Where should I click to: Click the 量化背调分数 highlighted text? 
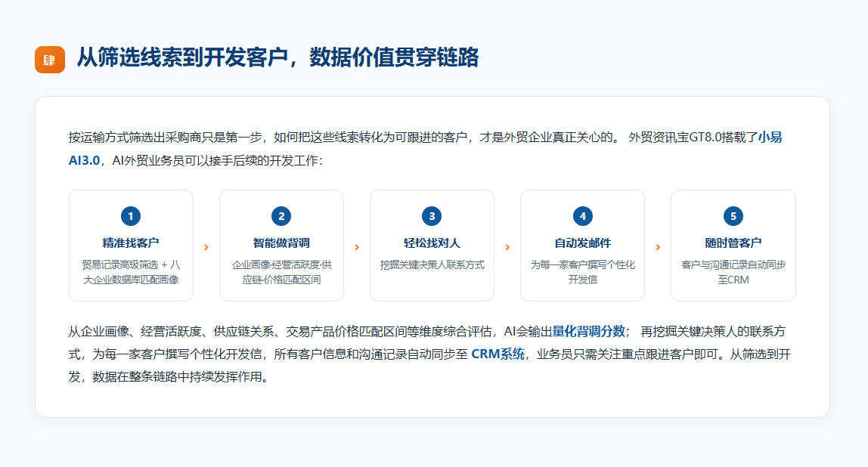[x=588, y=332]
